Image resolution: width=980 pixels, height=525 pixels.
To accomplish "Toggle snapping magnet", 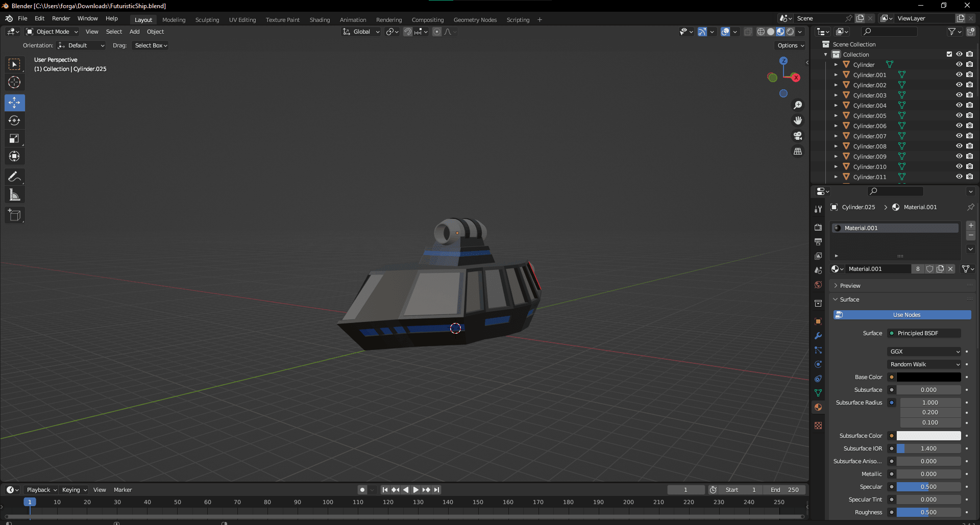I will (x=407, y=32).
